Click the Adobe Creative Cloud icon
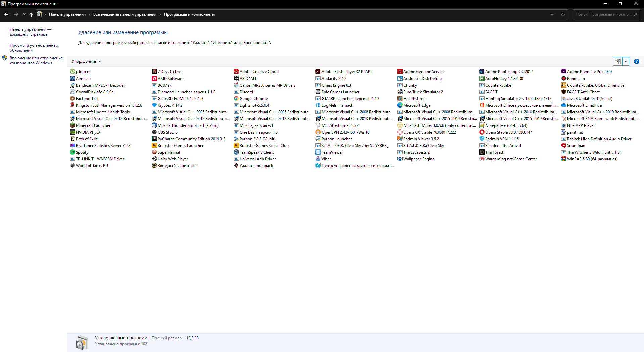 pyautogui.click(x=236, y=71)
